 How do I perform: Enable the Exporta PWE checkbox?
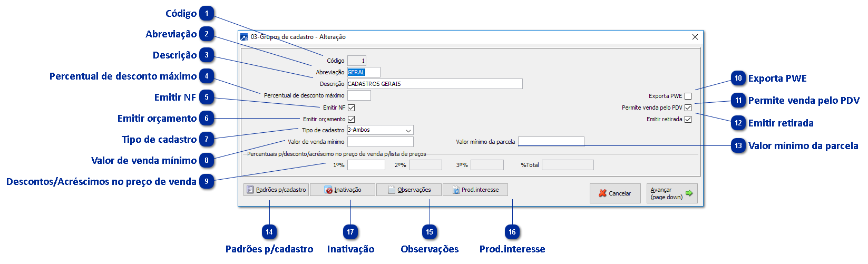(x=688, y=96)
